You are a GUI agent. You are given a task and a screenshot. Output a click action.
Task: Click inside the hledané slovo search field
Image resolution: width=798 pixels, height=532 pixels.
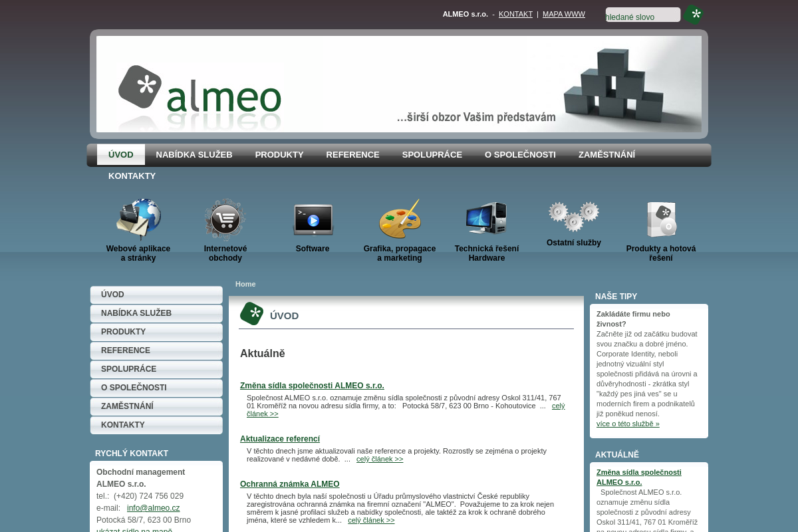642,14
